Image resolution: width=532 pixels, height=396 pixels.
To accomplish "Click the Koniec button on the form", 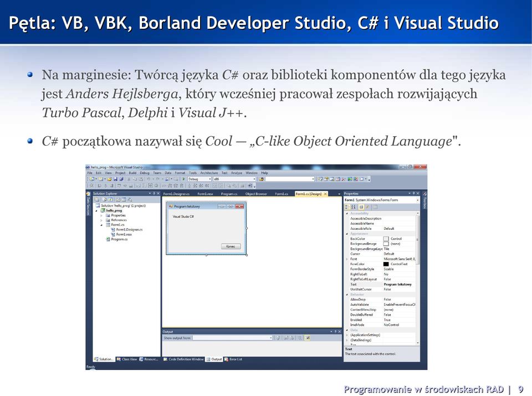I will [x=231, y=246].
